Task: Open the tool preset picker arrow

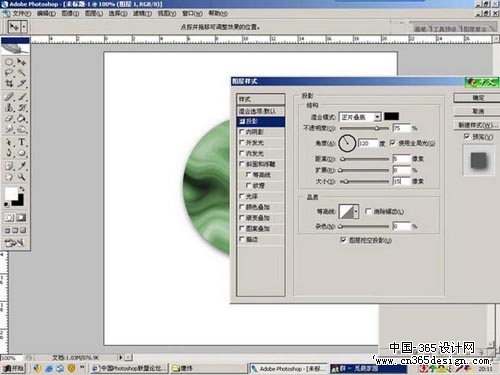Action: (x=24, y=27)
